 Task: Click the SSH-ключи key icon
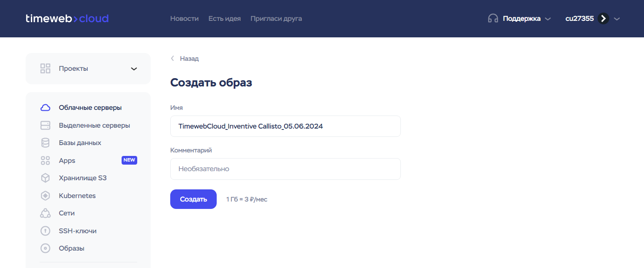pyautogui.click(x=45, y=231)
